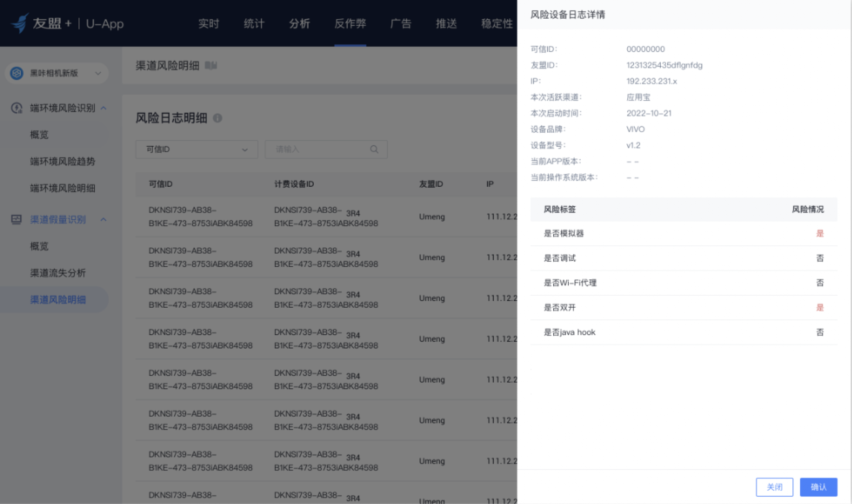852x504 pixels.
Task: Open the 广告 top menu
Action: click(401, 24)
